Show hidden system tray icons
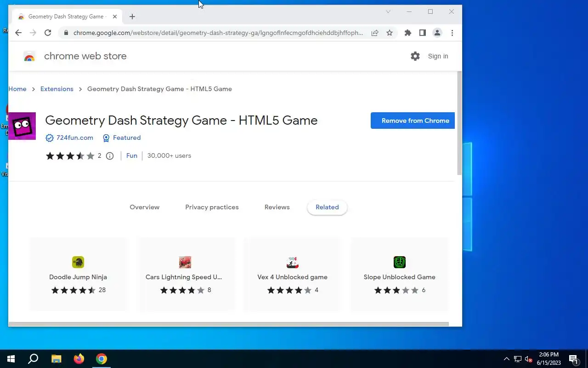 point(507,359)
